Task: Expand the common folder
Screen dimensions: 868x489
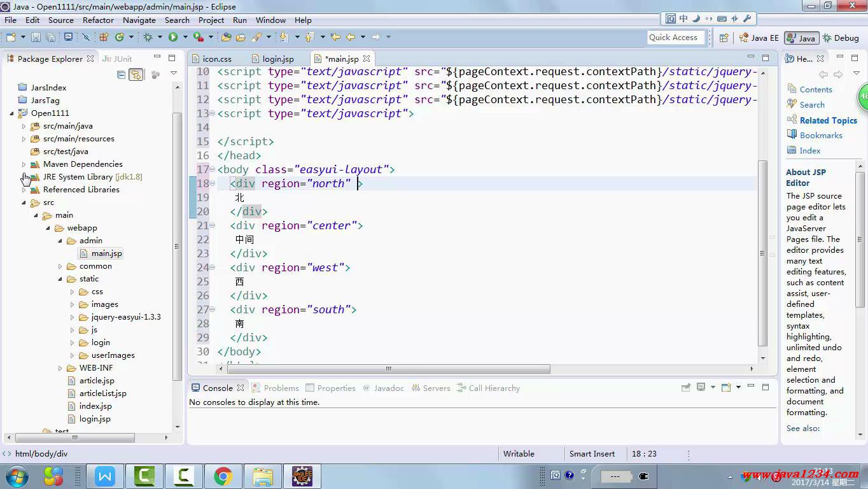Action: (x=60, y=266)
